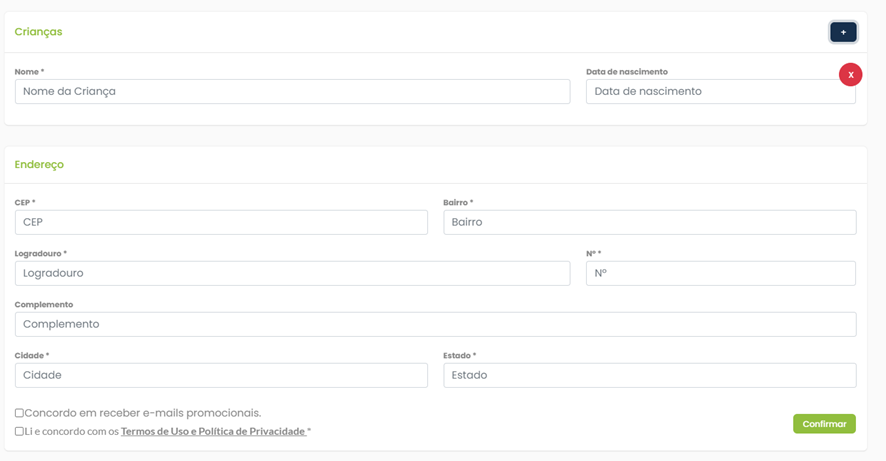Image resolution: width=886 pixels, height=461 pixels.
Task: Click into the Bairro field
Action: (649, 222)
